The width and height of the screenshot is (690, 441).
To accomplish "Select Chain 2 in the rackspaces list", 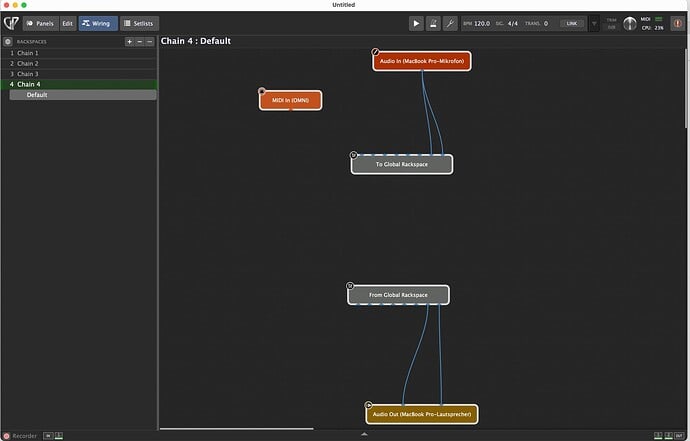I will pyautogui.click(x=28, y=63).
